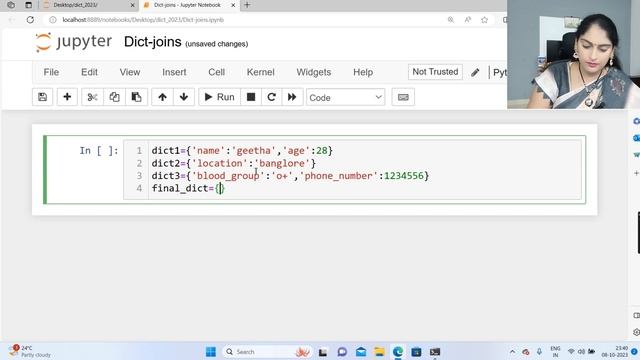Image resolution: width=640 pixels, height=360 pixels.
Task: Insert a cell below with the plus icon
Action: click(67, 97)
